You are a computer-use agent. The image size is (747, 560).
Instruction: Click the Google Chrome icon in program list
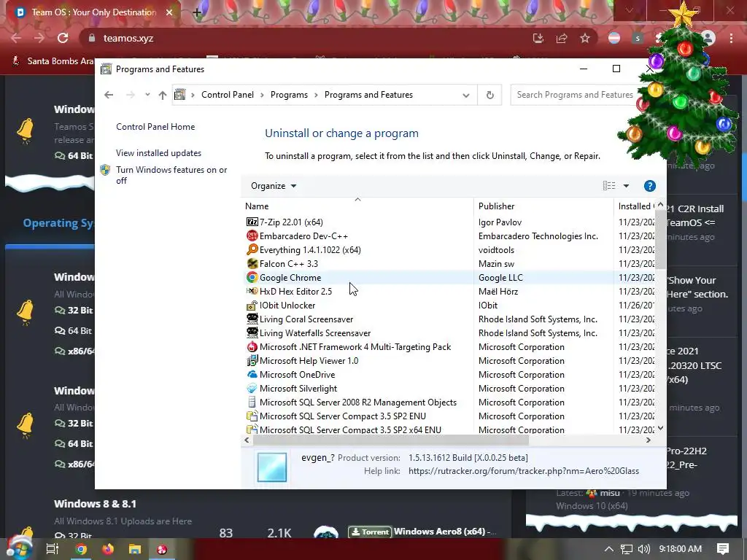pyautogui.click(x=252, y=277)
